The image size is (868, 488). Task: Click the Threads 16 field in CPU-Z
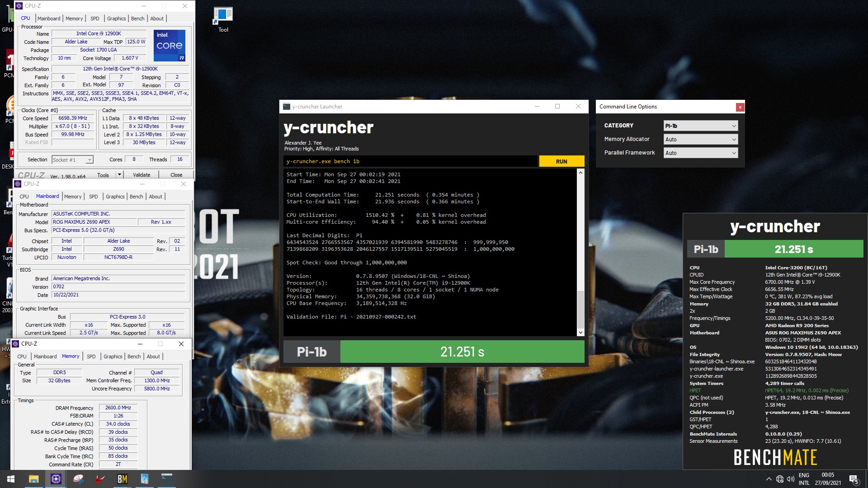[180, 160]
